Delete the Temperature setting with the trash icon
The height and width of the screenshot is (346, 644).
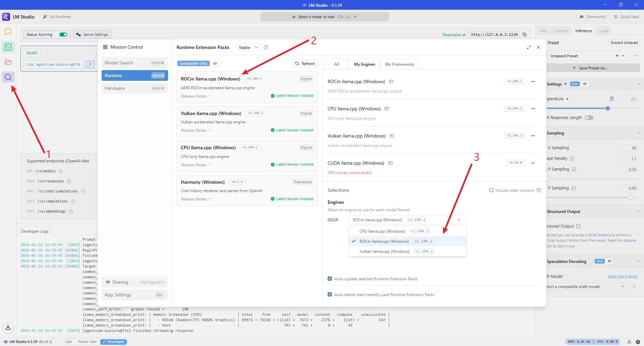click(612, 99)
